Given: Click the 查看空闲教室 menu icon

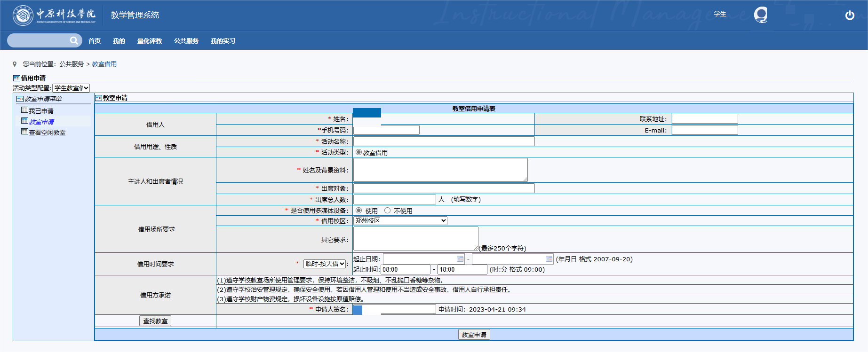Looking at the screenshot, I should click(x=24, y=132).
